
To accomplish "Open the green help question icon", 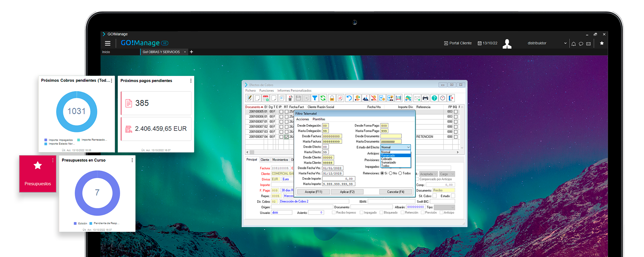I will coord(434,98).
